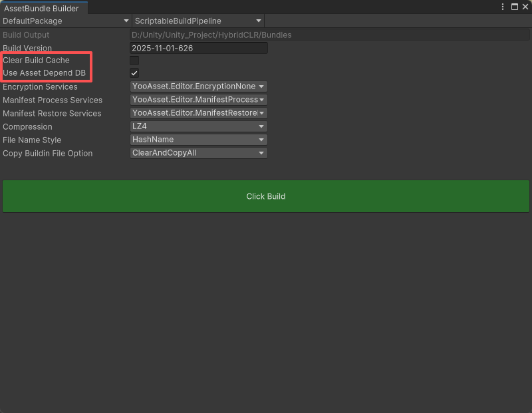Open the window options kebab menu
Image resolution: width=532 pixels, height=413 pixels.
point(503,7)
